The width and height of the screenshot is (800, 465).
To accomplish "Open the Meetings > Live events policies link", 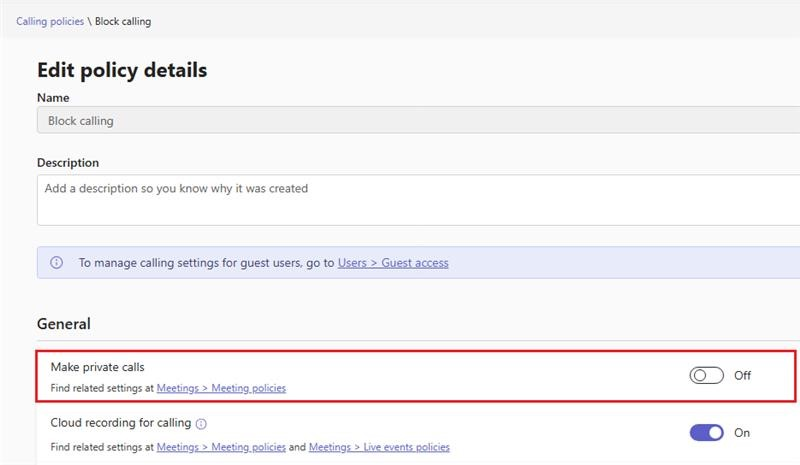I will (379, 447).
